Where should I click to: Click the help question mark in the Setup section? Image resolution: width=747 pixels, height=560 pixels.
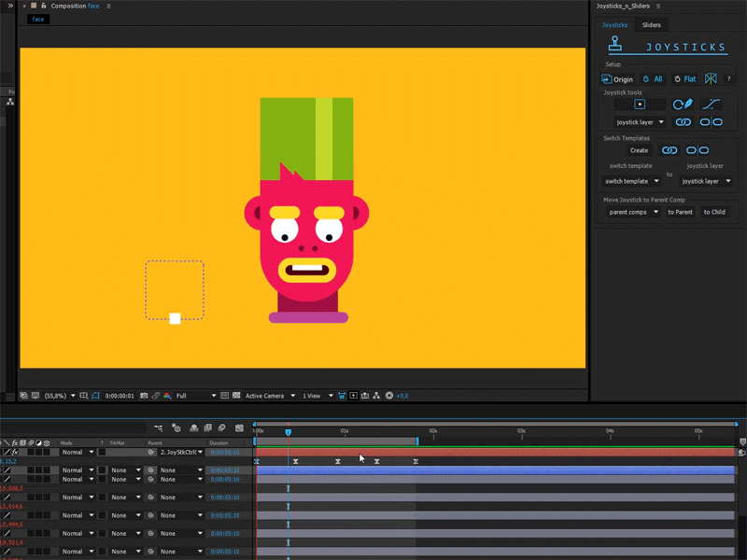[x=728, y=78]
